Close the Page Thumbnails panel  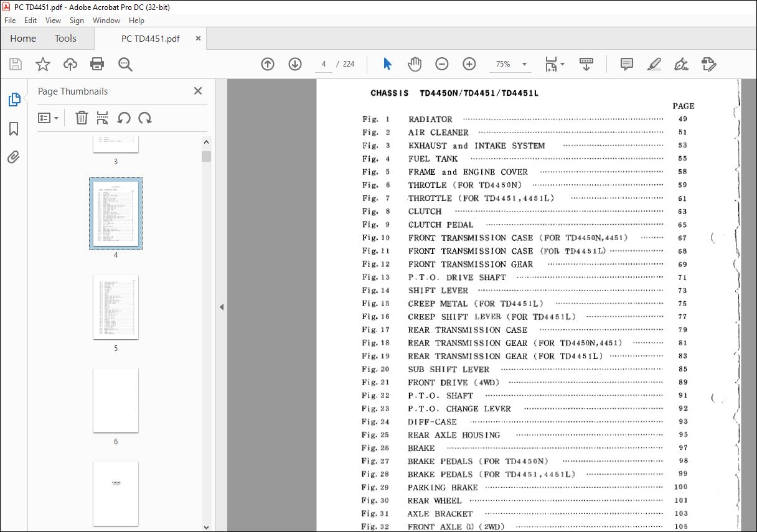198,91
